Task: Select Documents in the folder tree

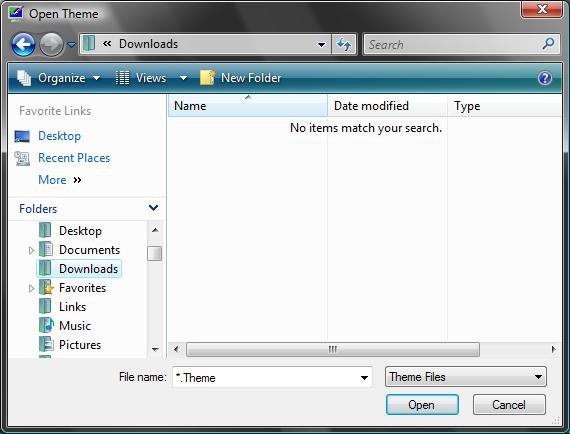Action: pyautogui.click(x=89, y=250)
